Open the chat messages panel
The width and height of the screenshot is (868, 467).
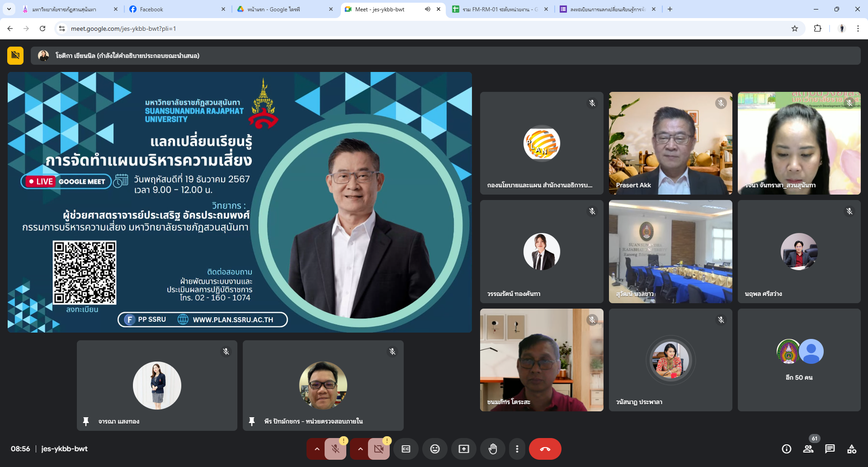[830, 449]
